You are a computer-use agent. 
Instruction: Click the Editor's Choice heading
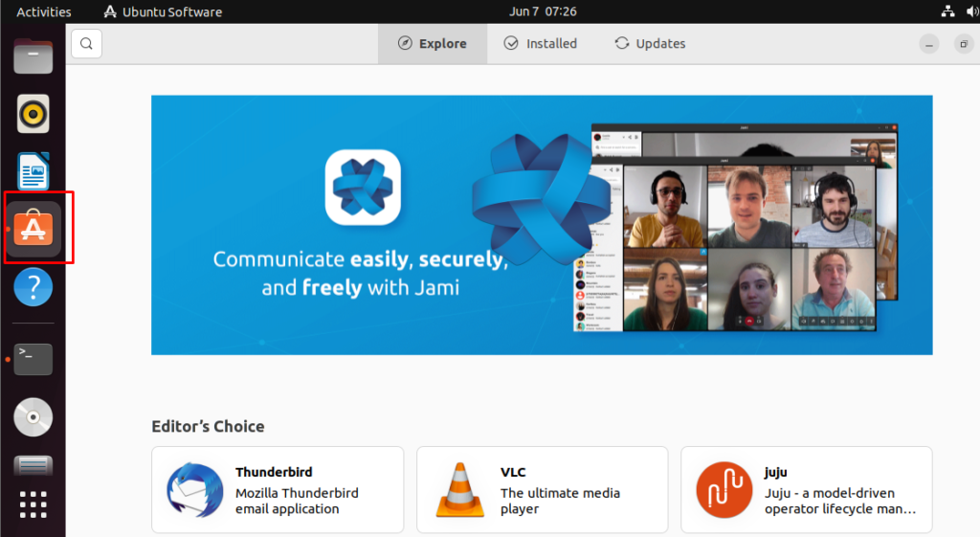[208, 426]
